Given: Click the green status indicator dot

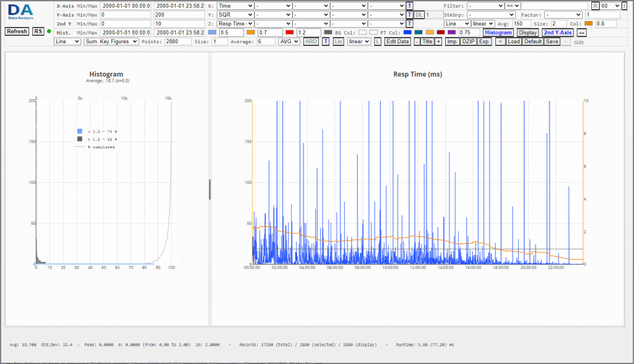Looking at the screenshot, I should click(49, 31).
